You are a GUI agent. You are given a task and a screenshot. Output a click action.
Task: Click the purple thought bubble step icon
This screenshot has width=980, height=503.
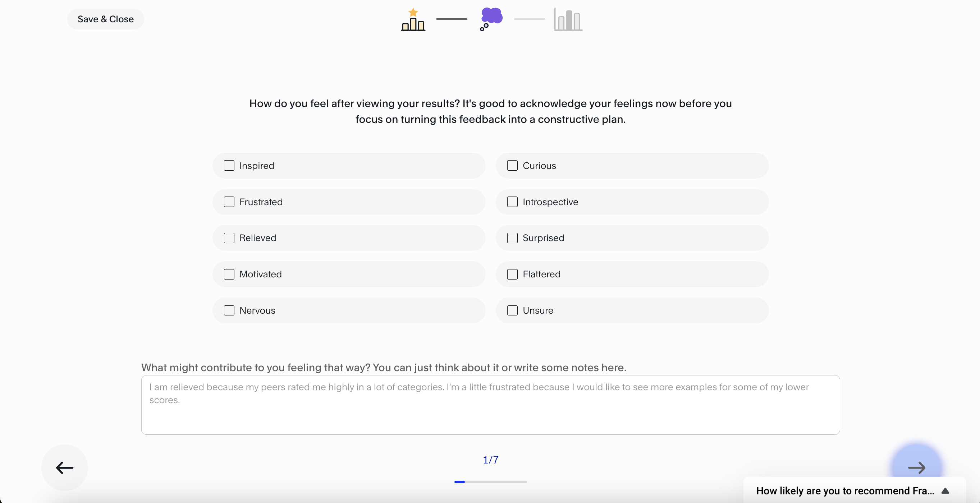(491, 19)
